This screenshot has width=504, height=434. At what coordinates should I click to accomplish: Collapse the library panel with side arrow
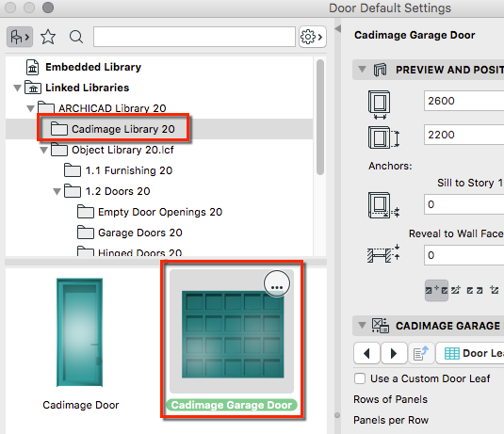coord(337,29)
